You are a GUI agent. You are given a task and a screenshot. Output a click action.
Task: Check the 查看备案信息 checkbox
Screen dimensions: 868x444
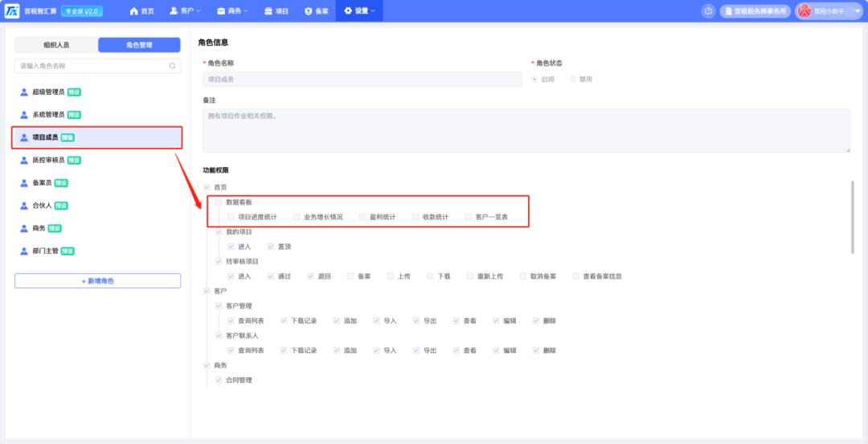(x=575, y=276)
